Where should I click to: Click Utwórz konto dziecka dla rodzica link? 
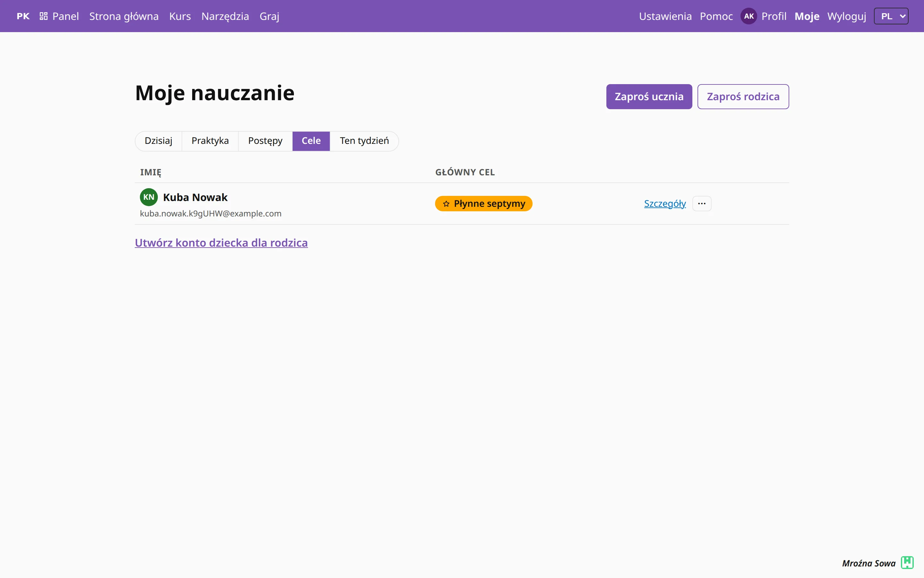point(221,243)
